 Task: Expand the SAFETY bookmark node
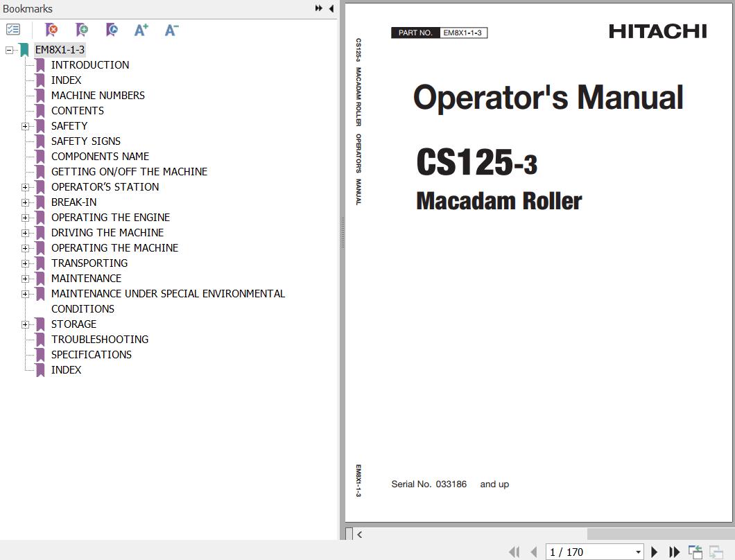coord(25,126)
